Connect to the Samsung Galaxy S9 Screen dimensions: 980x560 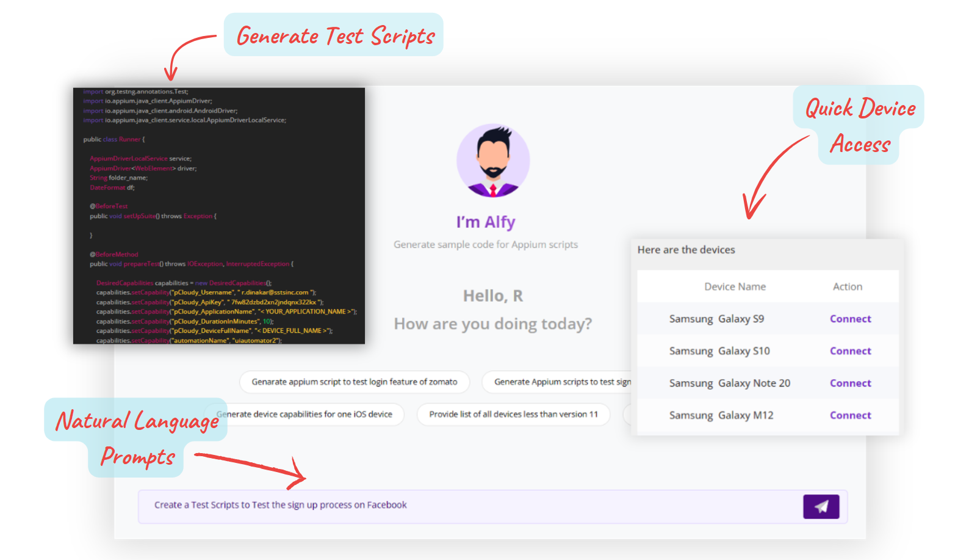850,319
